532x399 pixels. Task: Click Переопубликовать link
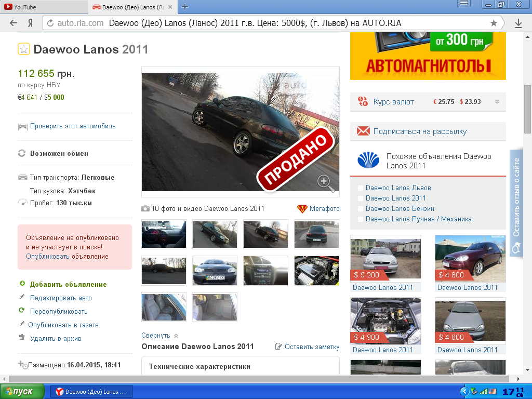[x=59, y=311]
